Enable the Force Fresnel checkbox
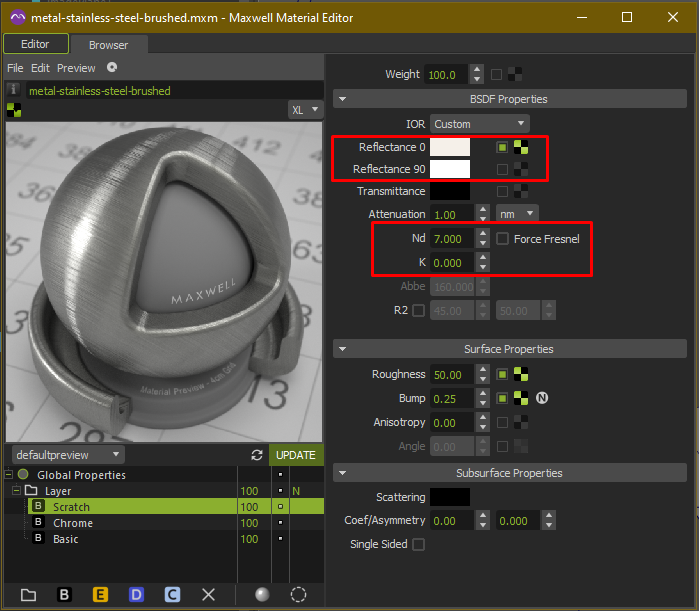Viewport: 699px width, 611px height. (503, 239)
